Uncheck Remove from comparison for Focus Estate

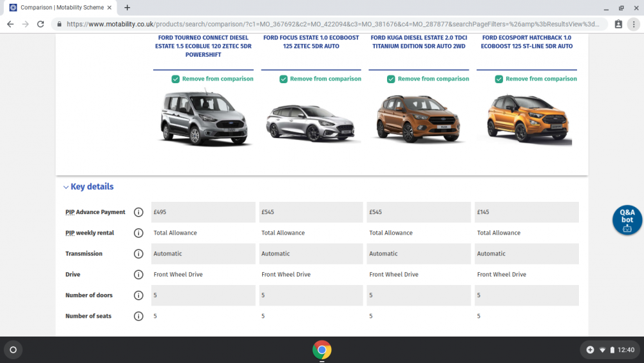pyautogui.click(x=283, y=79)
